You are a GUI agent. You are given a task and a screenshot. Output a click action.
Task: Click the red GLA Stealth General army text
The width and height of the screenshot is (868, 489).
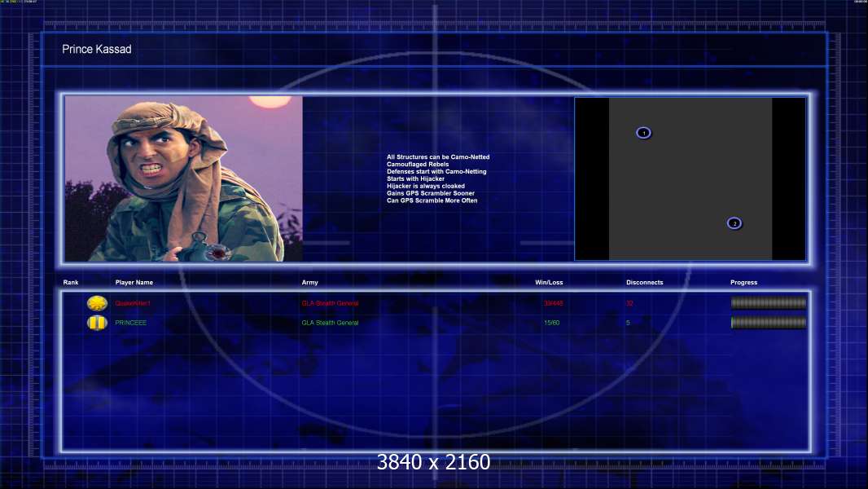(x=330, y=303)
